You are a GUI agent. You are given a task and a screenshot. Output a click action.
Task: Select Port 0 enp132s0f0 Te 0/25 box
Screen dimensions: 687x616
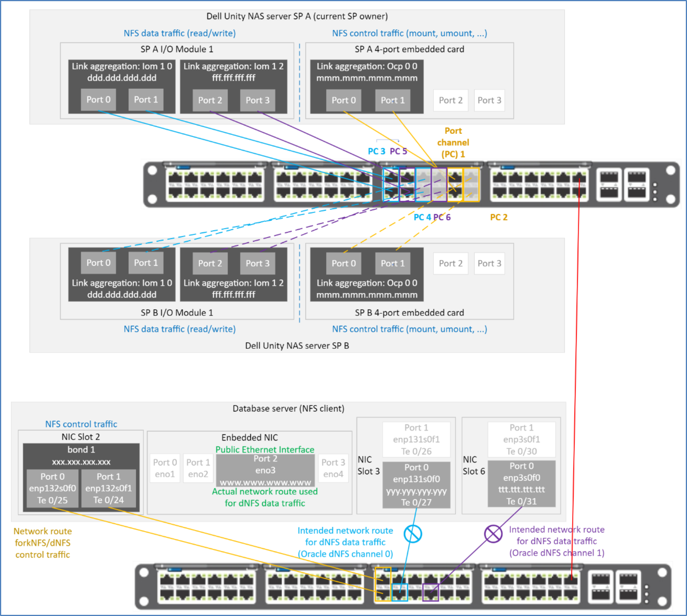[x=52, y=488]
